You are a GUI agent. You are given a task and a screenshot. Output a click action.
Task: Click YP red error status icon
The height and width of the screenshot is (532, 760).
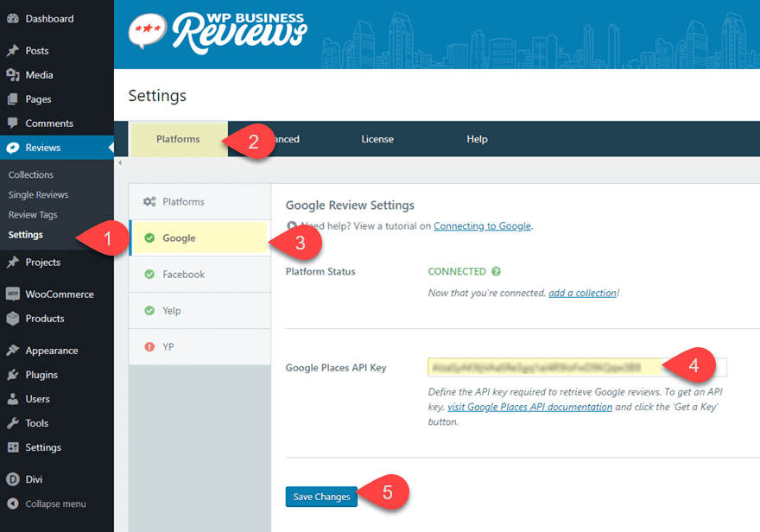tap(149, 347)
